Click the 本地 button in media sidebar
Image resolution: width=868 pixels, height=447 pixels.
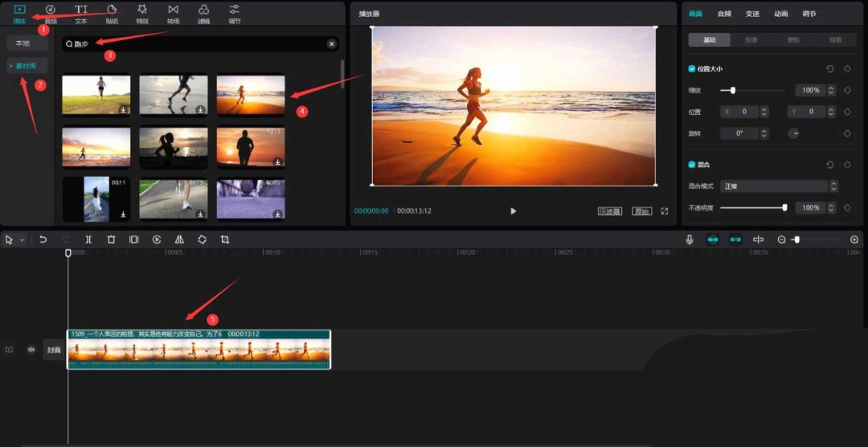click(x=23, y=43)
